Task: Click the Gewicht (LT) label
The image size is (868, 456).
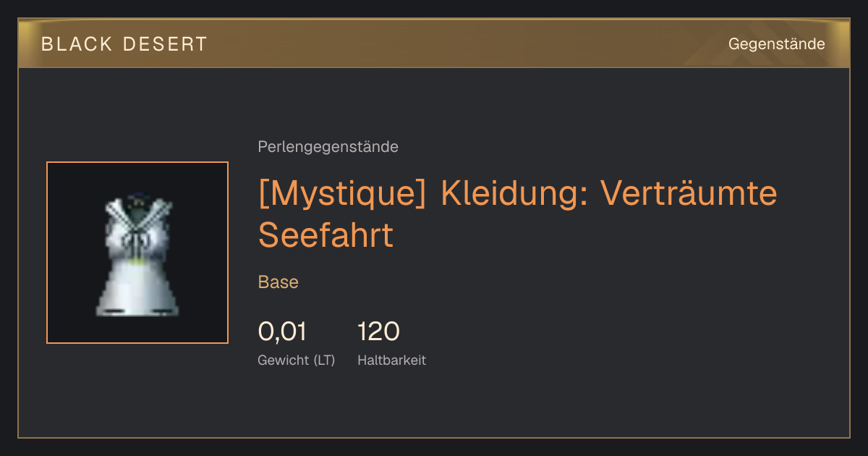Action: 297,360
